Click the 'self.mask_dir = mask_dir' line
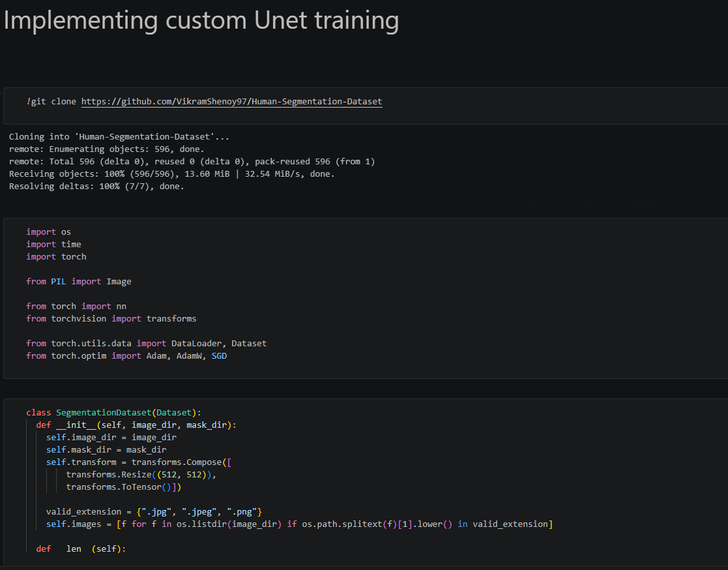This screenshot has height=570, width=728. [x=106, y=450]
